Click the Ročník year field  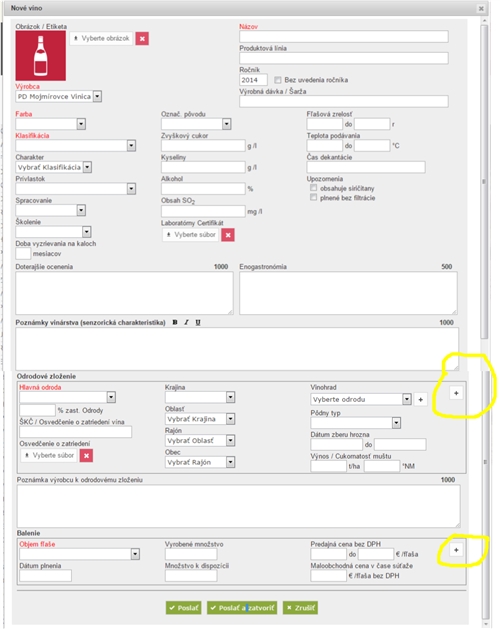(x=253, y=80)
